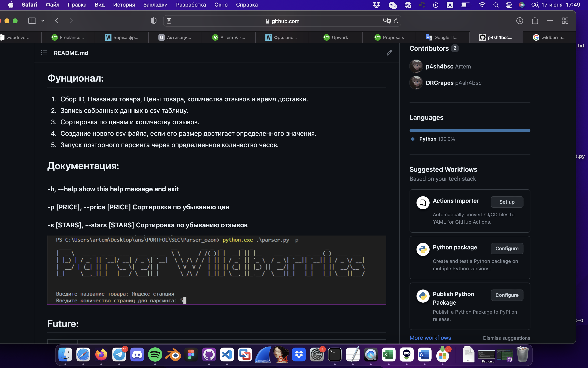Dismiss workflow suggestions

pos(506,338)
